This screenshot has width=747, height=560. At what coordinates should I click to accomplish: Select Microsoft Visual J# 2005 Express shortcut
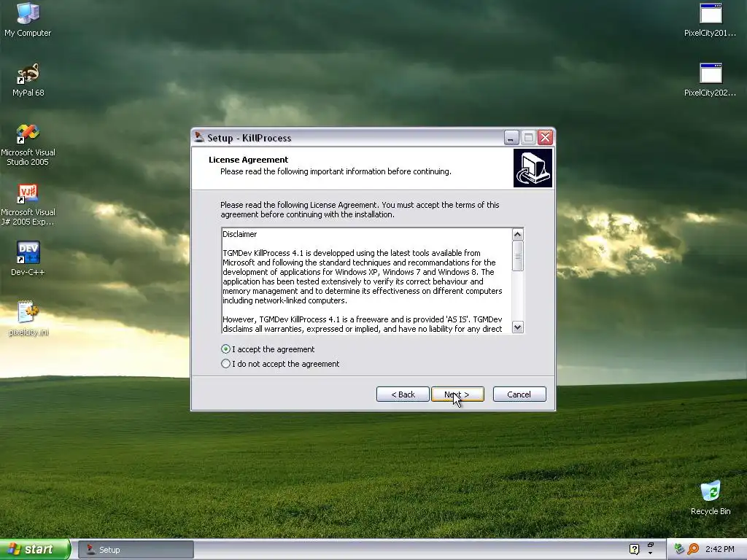[x=28, y=205]
